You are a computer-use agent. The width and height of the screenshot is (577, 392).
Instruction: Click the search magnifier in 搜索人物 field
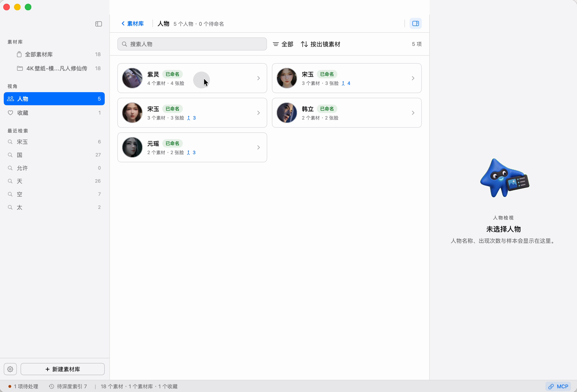124,44
